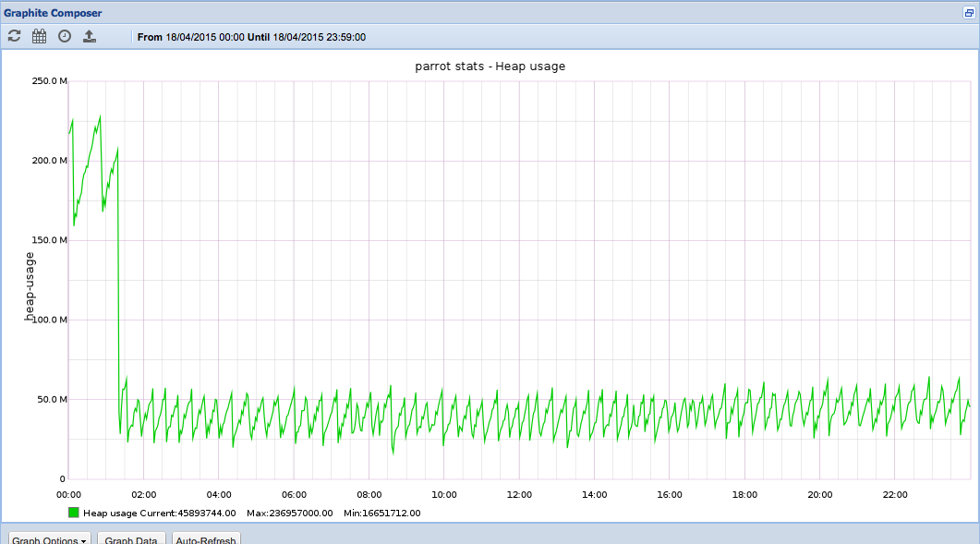This screenshot has width=980, height=544.
Task: Click the 12:00 x-axis label
Action: (519, 494)
